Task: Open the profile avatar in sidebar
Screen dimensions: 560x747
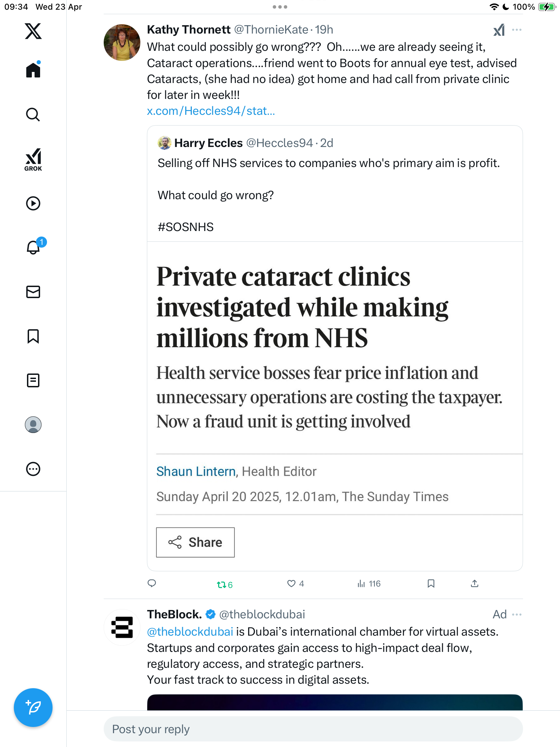Action: point(33,425)
